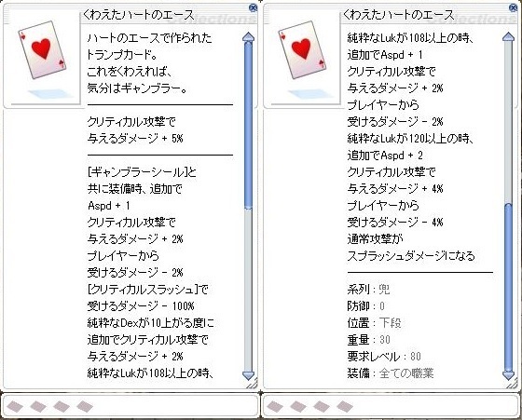
Task: Click the line トランプカード。
Action: point(122,55)
